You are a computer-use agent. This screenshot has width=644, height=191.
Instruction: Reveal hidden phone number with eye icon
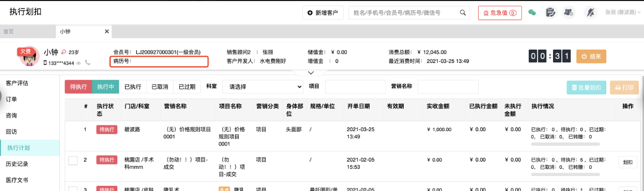[79, 63]
